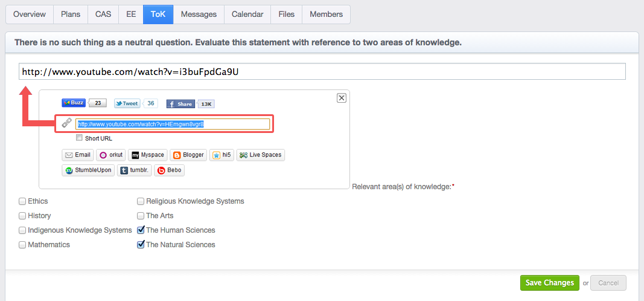Enable the Short URL checkbox
Viewport: 644px width, 301px height.
[79, 138]
